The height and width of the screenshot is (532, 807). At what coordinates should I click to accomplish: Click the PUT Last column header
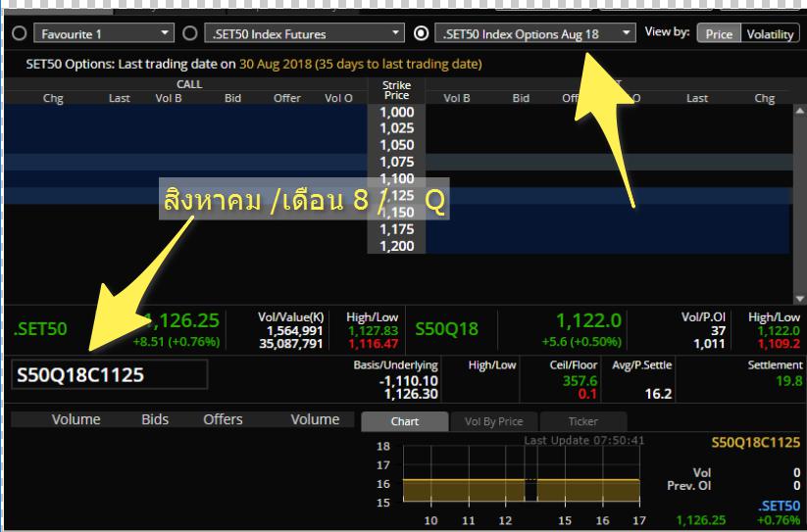[x=697, y=98]
